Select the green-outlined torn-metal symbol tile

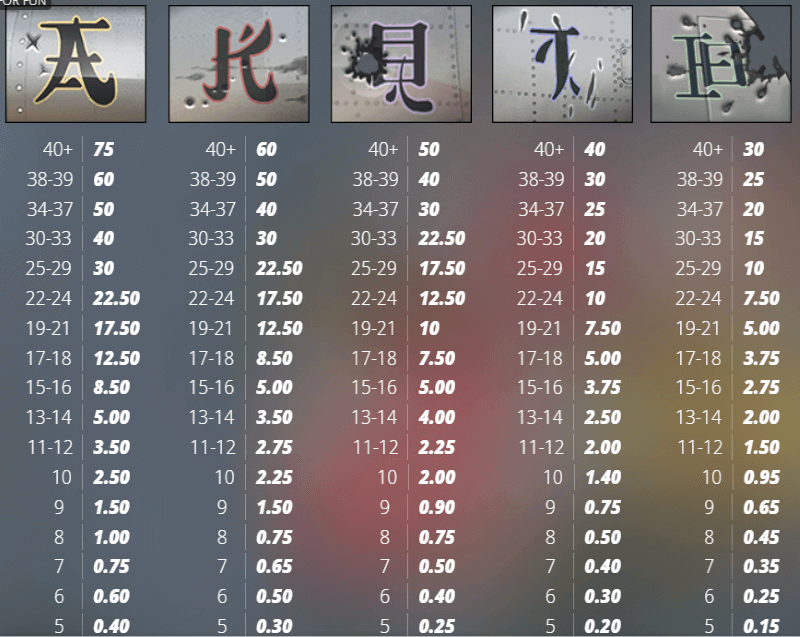click(x=721, y=64)
